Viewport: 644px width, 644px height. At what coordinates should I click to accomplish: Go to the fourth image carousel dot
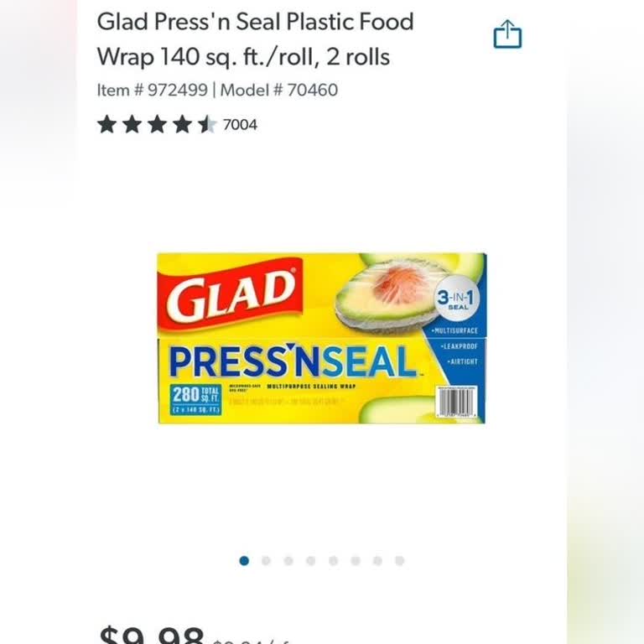pos(310,560)
